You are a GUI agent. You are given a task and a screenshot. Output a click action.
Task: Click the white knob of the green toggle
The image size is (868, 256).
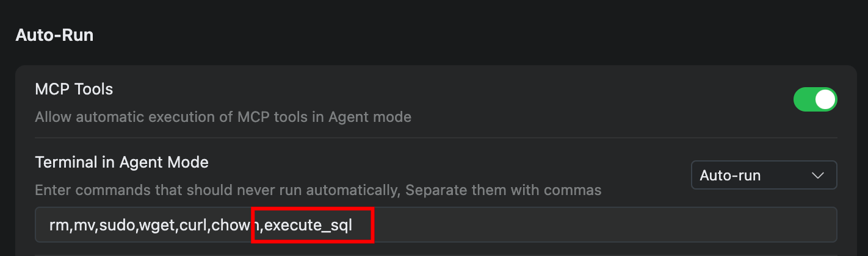[x=825, y=100]
